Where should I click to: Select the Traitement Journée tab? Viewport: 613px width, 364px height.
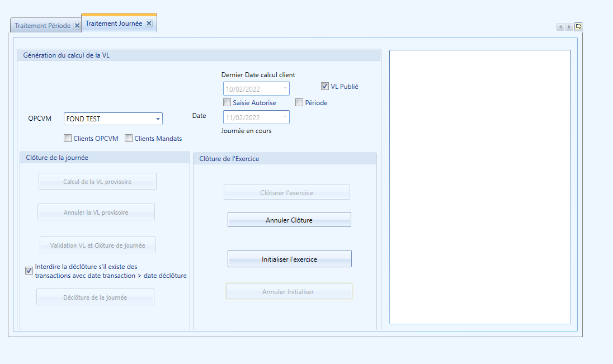click(x=114, y=23)
